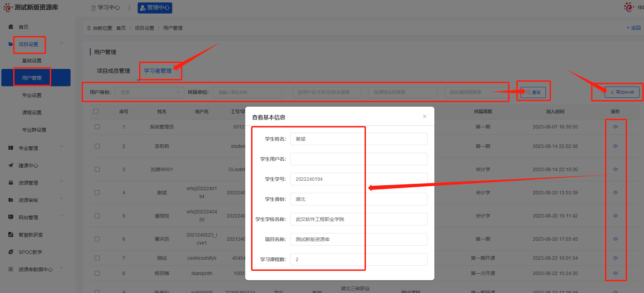
Task: View details eye icon for 杨百梅 row
Action: [615, 273]
